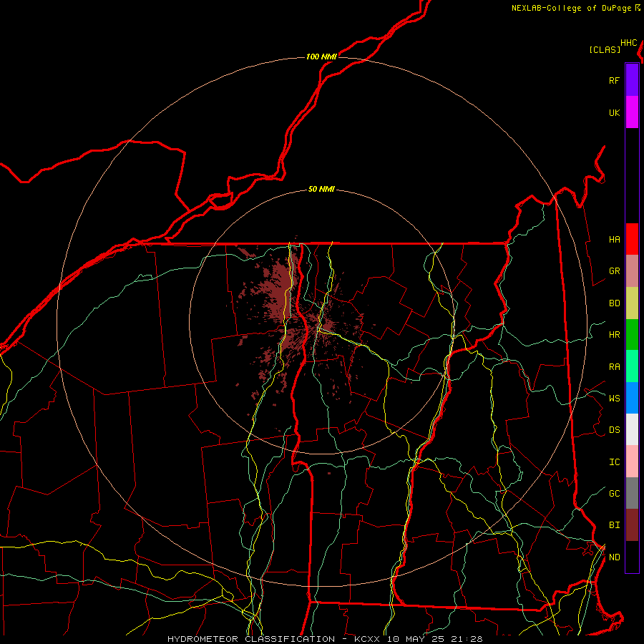The height and width of the screenshot is (644, 644).
Task: Click the GR legend label
Action: 614,271
